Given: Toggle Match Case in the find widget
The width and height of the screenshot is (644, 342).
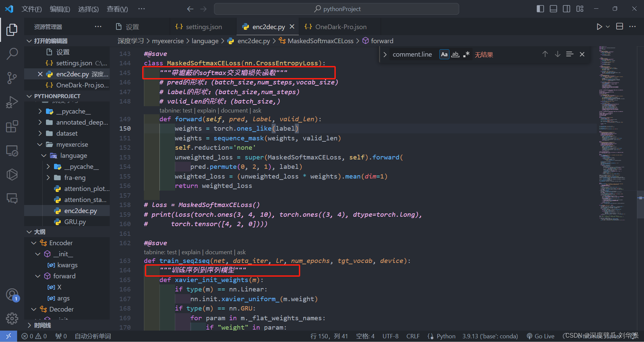Looking at the screenshot, I should coord(444,54).
